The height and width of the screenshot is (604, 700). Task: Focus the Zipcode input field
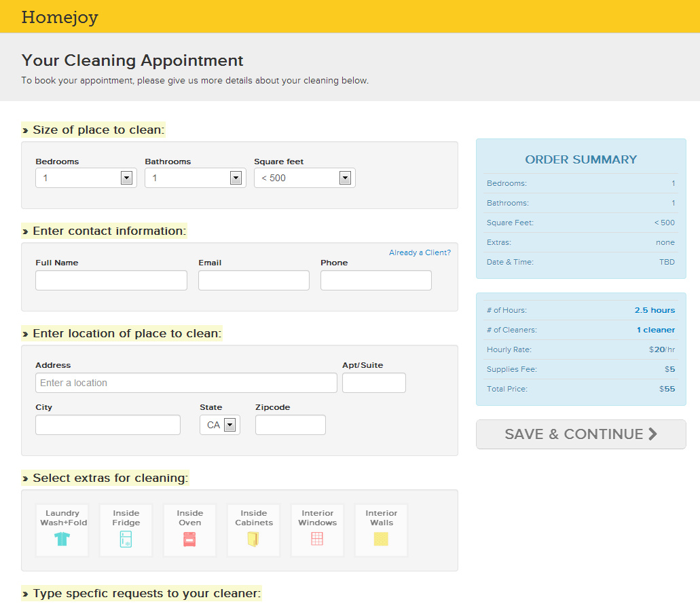pyautogui.click(x=291, y=425)
